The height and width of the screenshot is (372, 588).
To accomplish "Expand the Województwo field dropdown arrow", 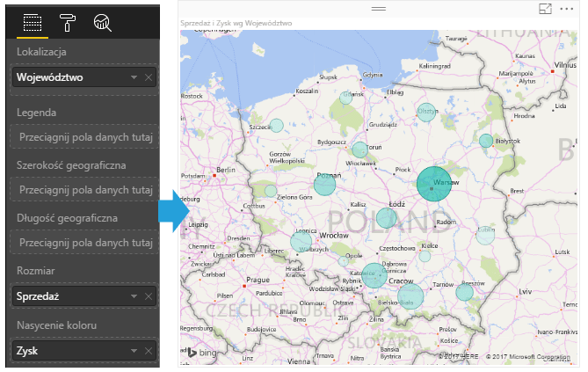I will tap(134, 77).
